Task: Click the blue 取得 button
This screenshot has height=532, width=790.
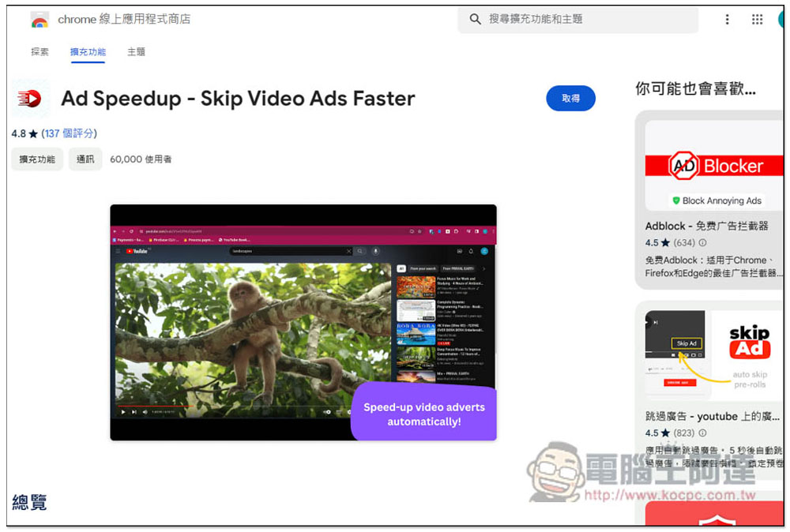Action: (x=570, y=98)
